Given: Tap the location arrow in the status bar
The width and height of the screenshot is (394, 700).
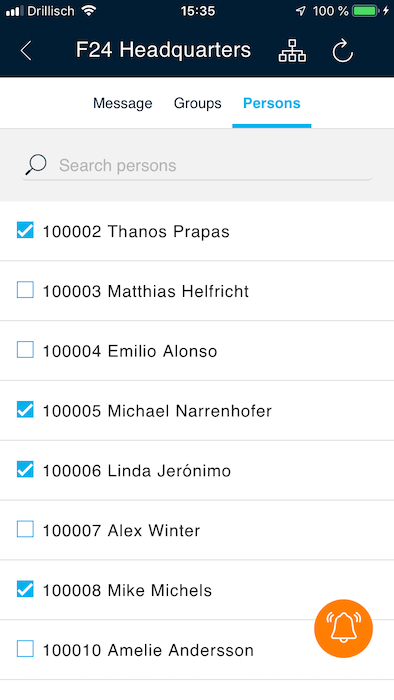Looking at the screenshot, I should coord(300,11).
